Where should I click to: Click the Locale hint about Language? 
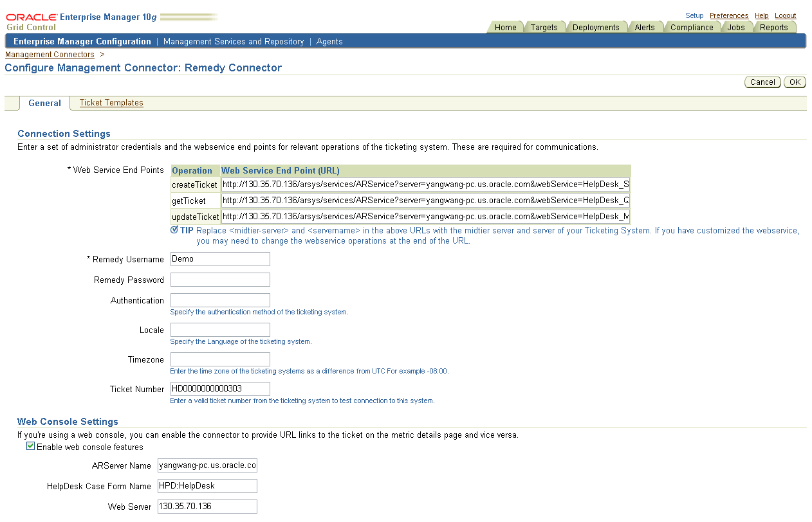pyautogui.click(x=241, y=341)
